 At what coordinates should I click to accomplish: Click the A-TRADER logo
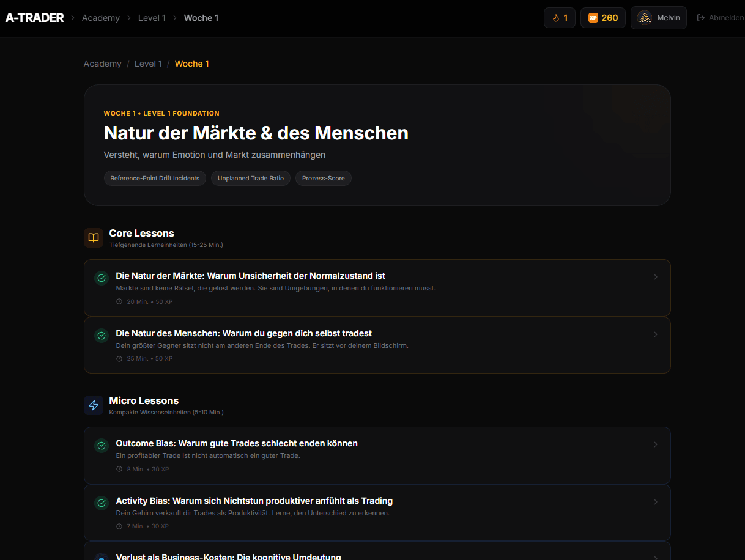coord(34,18)
